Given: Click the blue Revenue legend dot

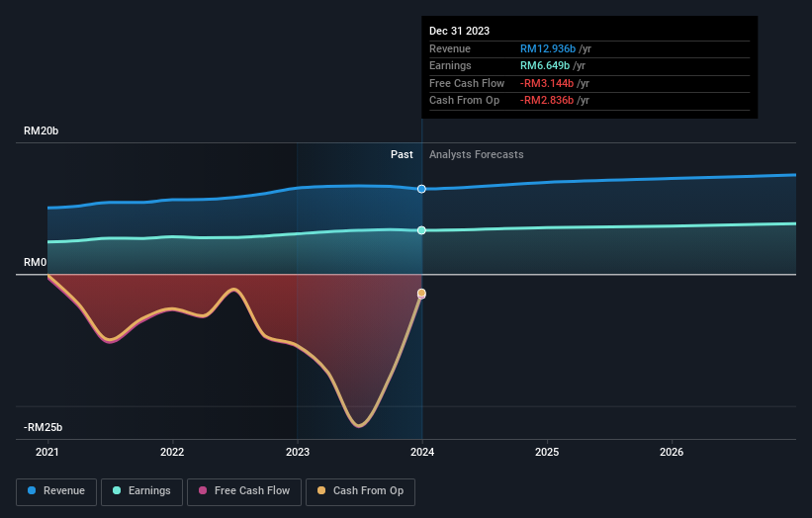Looking at the screenshot, I should point(32,490).
